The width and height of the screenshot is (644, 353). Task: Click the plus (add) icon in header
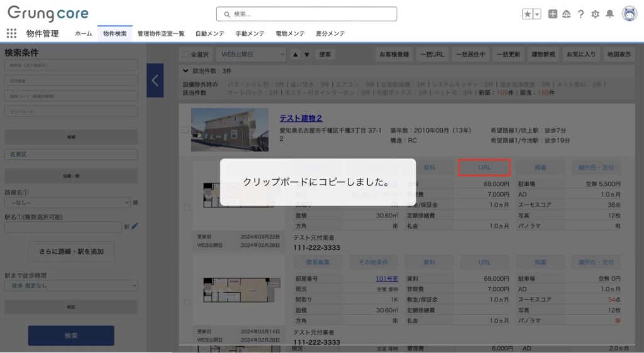(x=553, y=14)
